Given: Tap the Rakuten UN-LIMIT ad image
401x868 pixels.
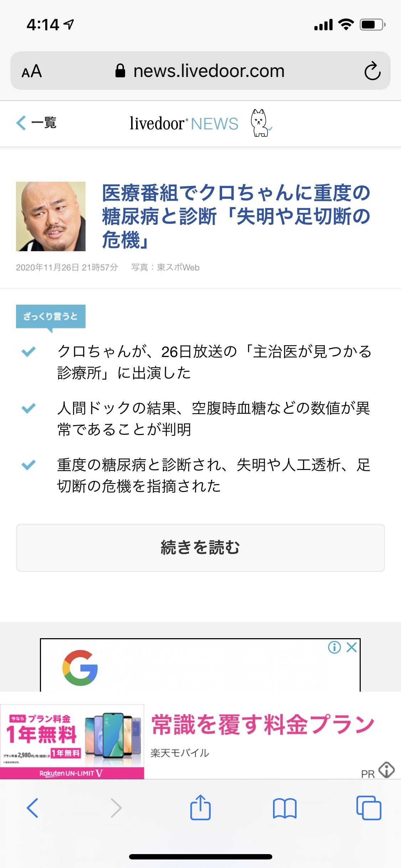Looking at the screenshot, I should point(72,742).
